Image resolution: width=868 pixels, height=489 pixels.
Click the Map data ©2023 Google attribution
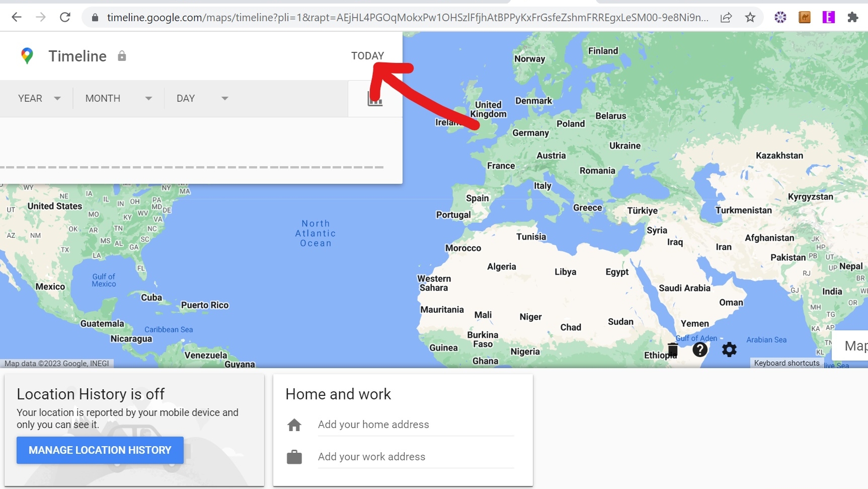pos(57,363)
